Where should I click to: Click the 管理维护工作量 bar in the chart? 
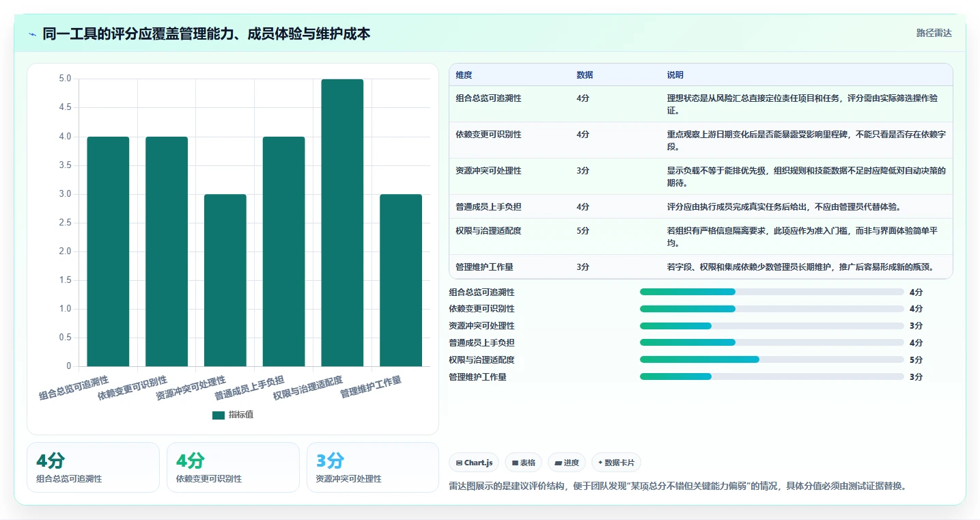pyautogui.click(x=401, y=280)
